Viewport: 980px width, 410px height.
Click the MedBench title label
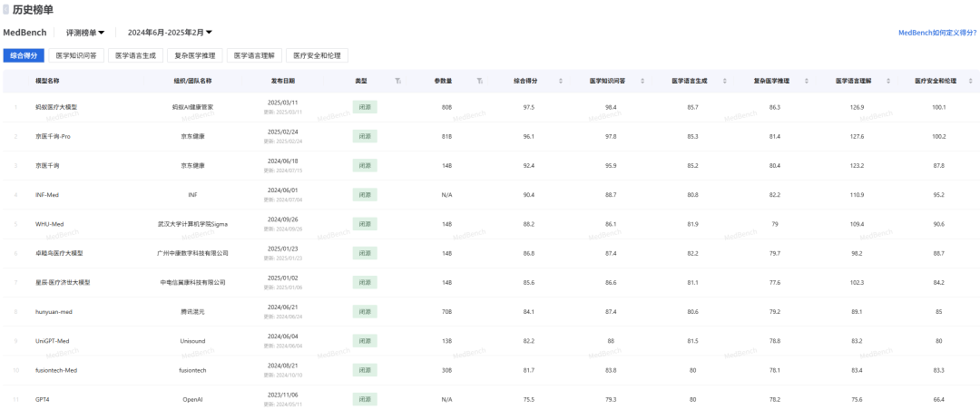[x=25, y=33]
